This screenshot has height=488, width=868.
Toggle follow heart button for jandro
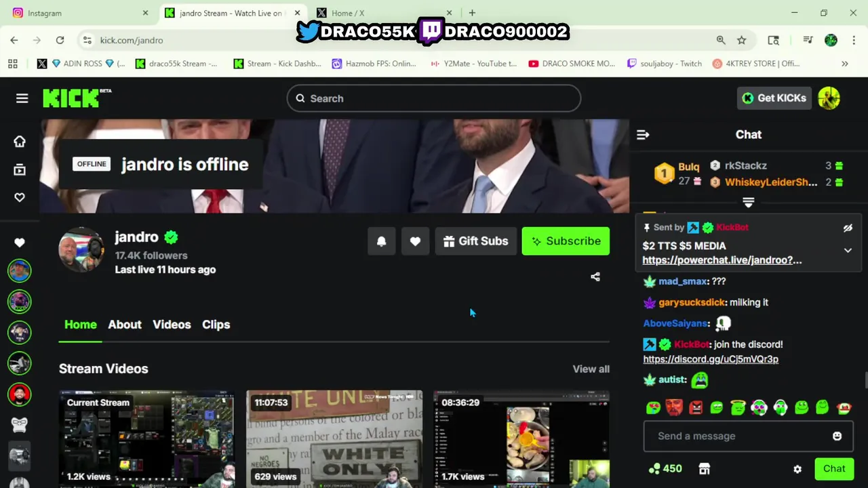click(415, 241)
